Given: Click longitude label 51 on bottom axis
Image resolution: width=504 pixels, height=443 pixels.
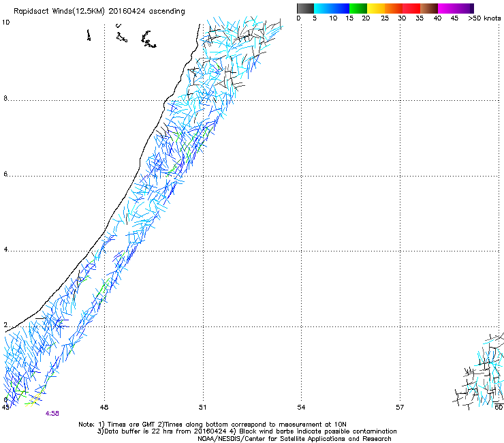Looking at the screenshot, I should click(x=202, y=408).
